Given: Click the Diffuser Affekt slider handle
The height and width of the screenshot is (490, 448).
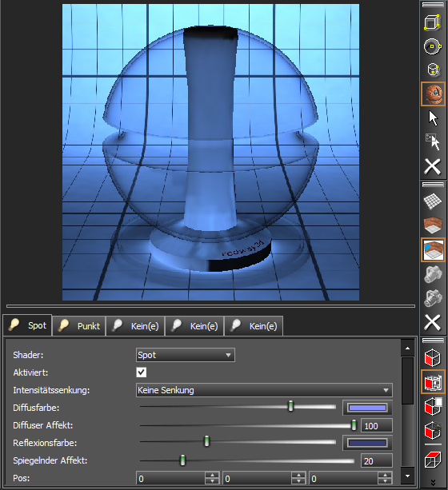Looking at the screenshot, I should click(354, 425).
